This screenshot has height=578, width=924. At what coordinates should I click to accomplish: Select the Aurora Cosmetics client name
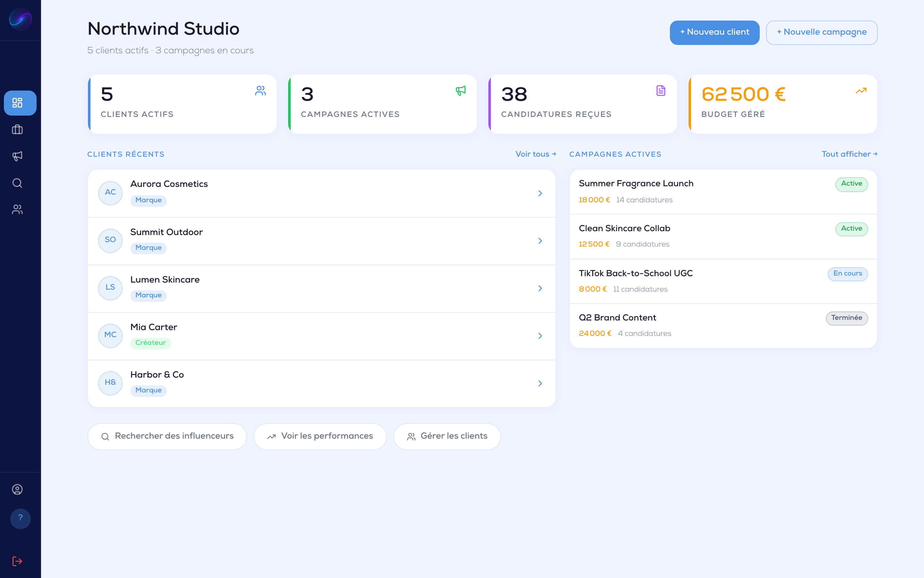169,184
